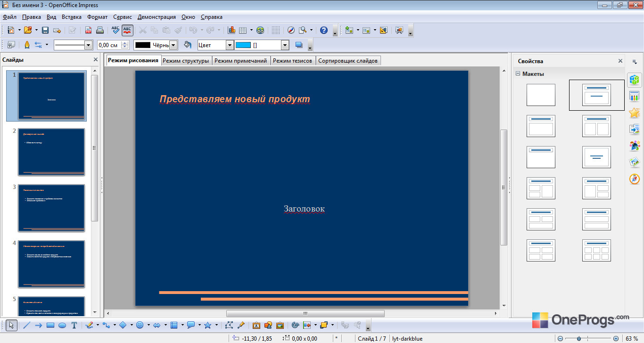Screen dimensions: 644x343
Task: Switch to Режим тезисов tab
Action: click(x=292, y=61)
